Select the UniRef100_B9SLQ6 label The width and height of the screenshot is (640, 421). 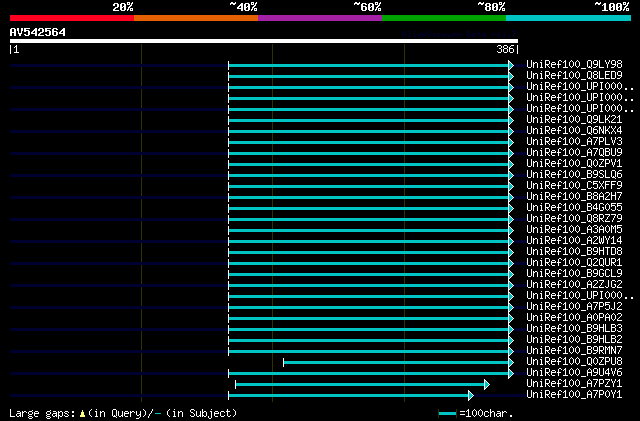click(x=574, y=174)
